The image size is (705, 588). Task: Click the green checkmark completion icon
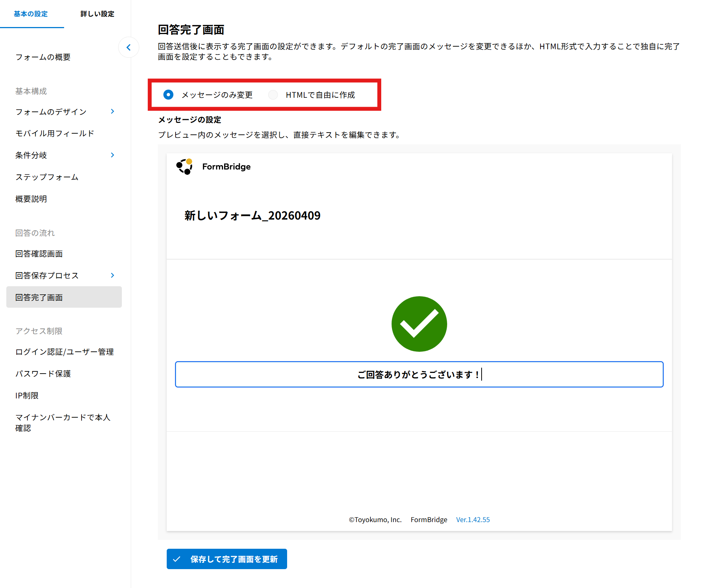coord(419,324)
